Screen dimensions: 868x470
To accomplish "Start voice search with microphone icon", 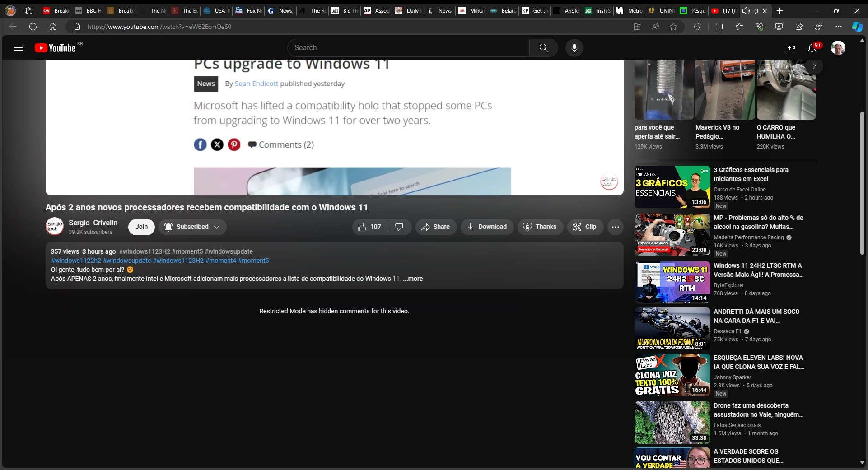I will click(x=574, y=48).
